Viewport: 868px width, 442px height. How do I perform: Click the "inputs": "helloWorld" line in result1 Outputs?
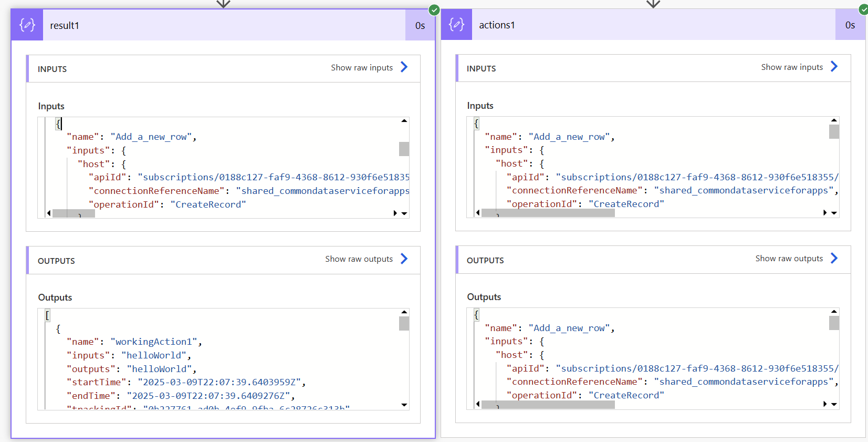pos(129,355)
